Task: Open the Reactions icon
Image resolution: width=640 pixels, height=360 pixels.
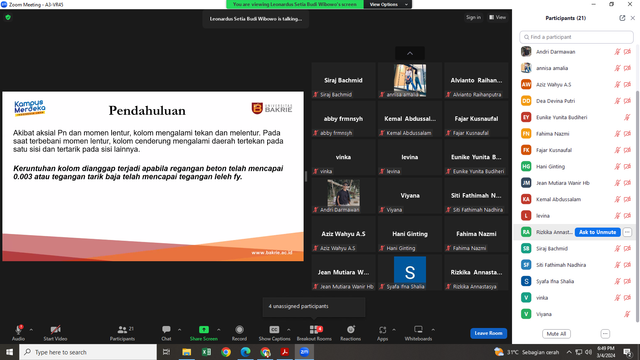Action: click(351, 329)
